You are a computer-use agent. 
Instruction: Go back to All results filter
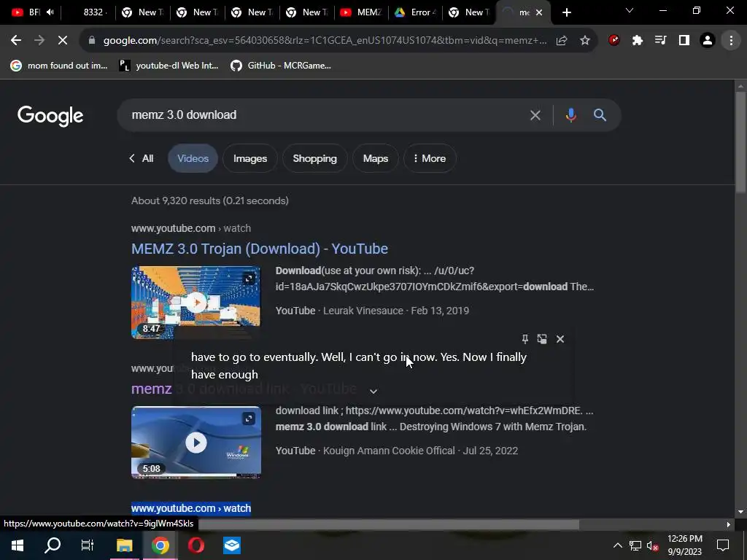click(x=142, y=158)
